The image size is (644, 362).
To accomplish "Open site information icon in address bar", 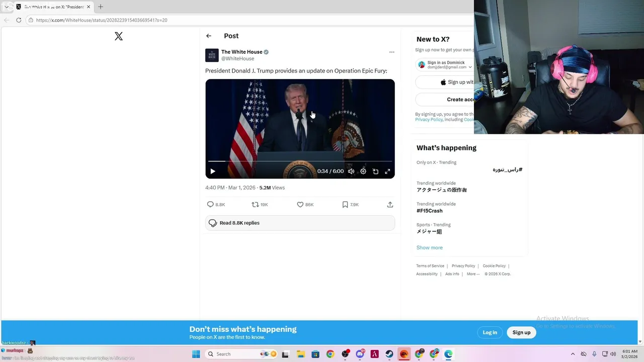I will click(x=31, y=20).
